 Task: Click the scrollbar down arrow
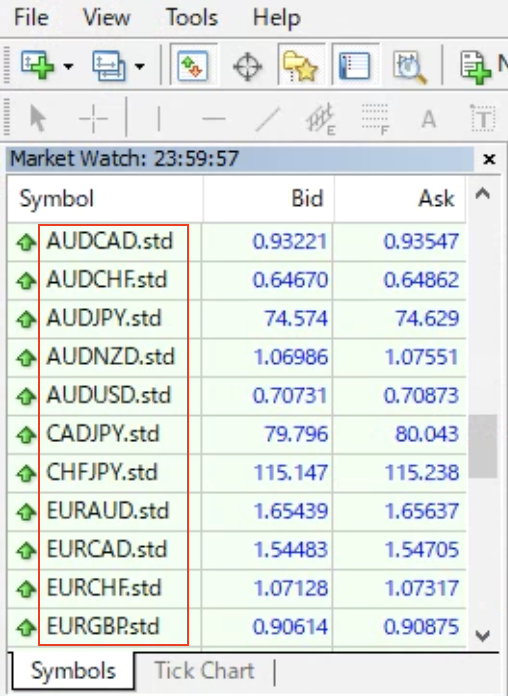[483, 635]
